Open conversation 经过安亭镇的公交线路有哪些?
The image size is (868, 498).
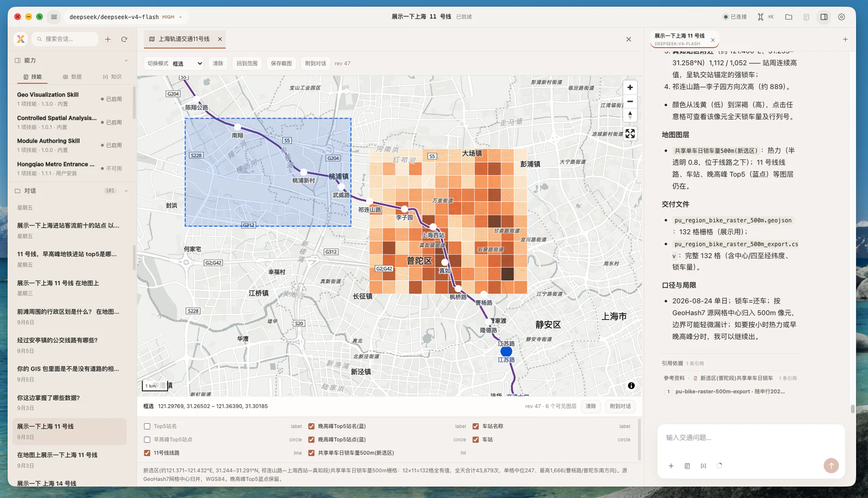coord(69,345)
